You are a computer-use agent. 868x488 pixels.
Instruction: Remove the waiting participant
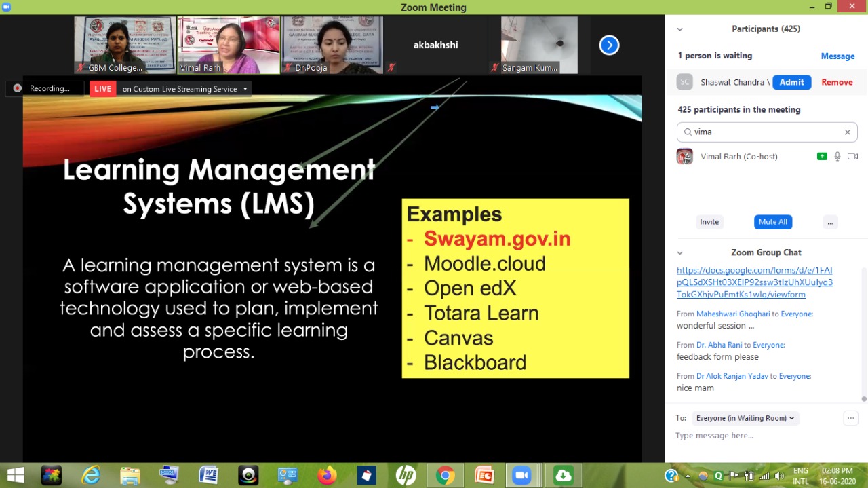pos(837,81)
